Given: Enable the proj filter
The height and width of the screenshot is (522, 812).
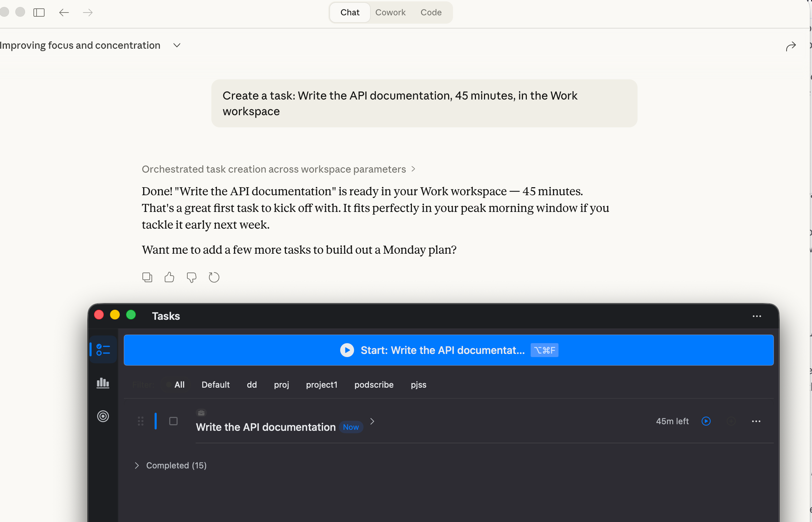Looking at the screenshot, I should coord(281,385).
